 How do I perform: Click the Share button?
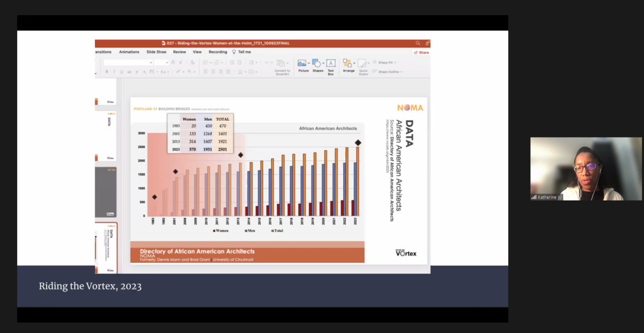[x=421, y=52]
